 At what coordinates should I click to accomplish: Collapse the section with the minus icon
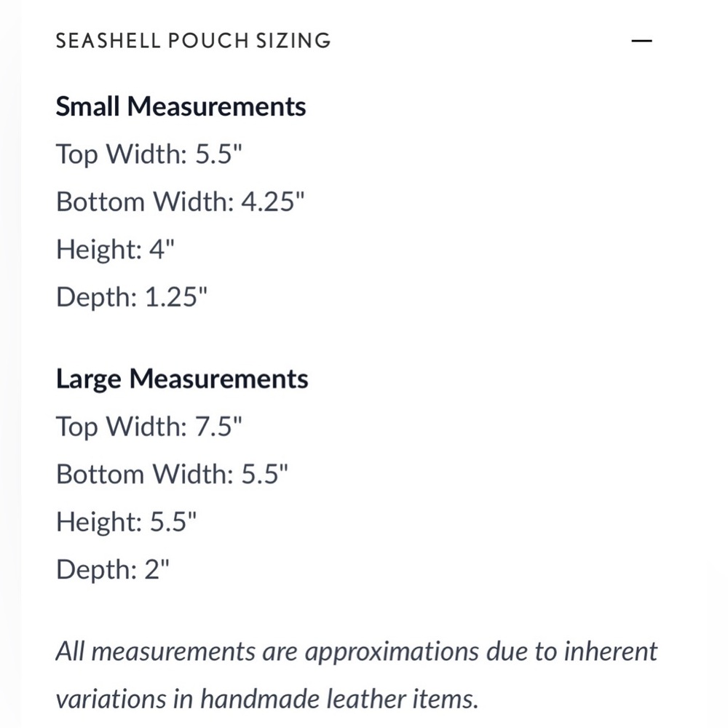pos(641,41)
